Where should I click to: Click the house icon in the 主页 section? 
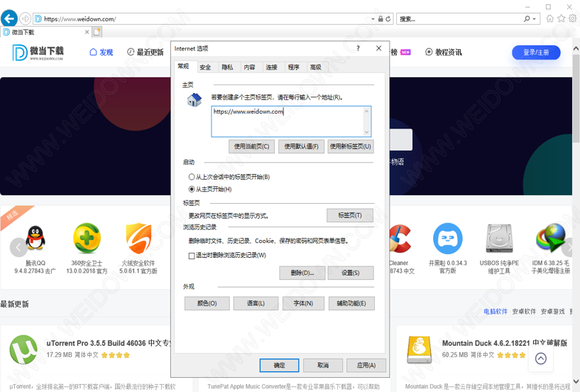tap(195, 99)
